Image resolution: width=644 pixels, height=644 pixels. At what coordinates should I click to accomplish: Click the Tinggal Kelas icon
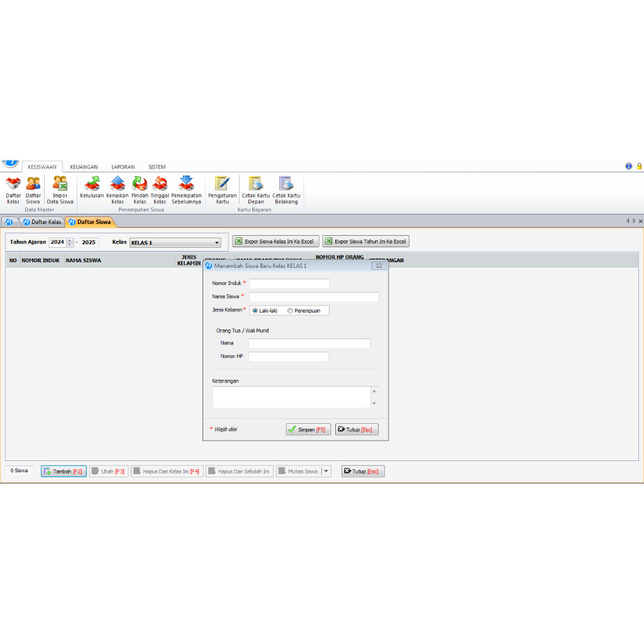pyautogui.click(x=160, y=189)
